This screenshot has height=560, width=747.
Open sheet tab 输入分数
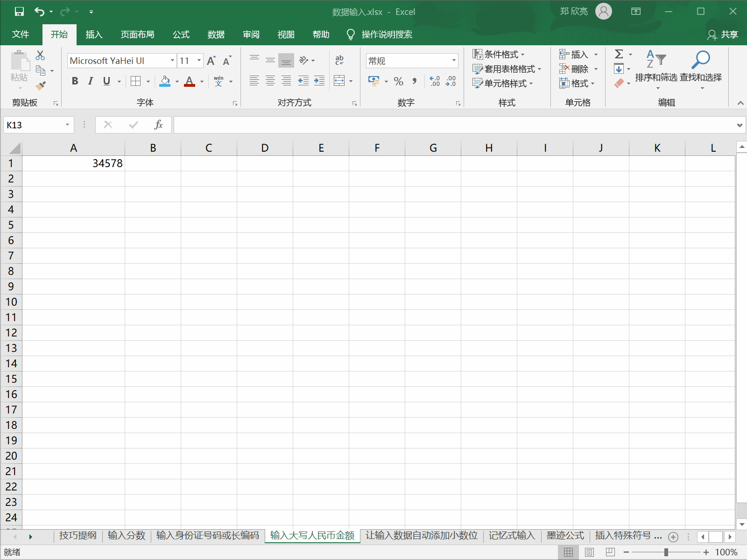click(x=127, y=536)
